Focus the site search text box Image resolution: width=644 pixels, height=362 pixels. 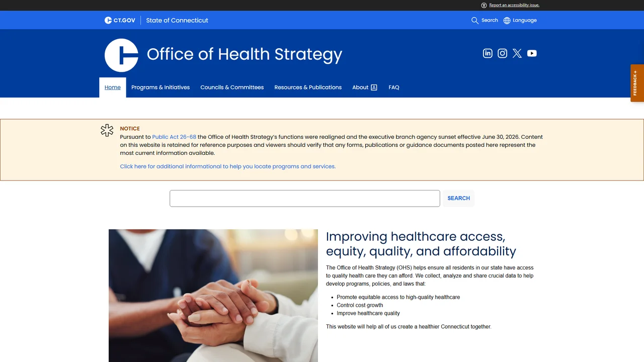(305, 198)
